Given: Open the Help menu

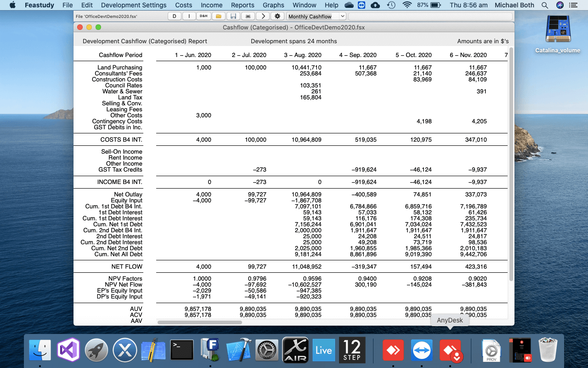Looking at the screenshot, I should [x=332, y=5].
